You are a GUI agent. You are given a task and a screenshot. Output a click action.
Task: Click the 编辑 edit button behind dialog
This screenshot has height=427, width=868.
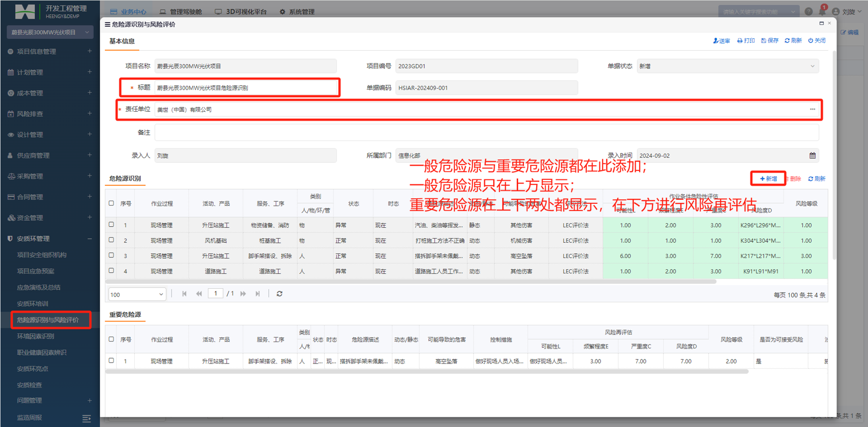[x=850, y=32]
